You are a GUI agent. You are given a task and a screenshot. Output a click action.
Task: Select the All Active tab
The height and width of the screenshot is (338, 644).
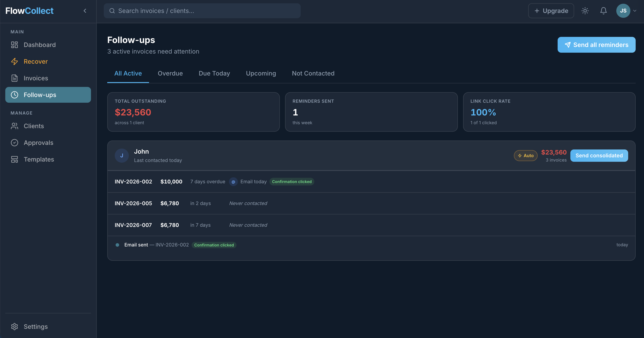(x=128, y=73)
